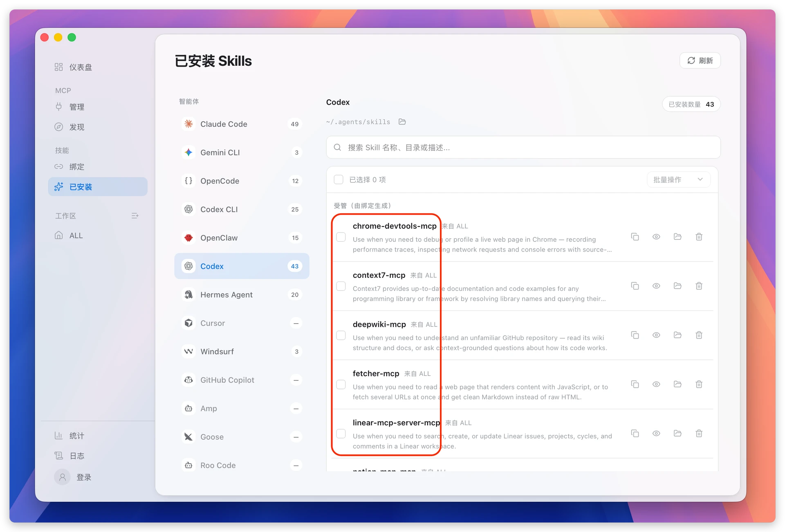Open the chrome-devtools-mcp skill folder
The image size is (785, 532).
click(677, 237)
